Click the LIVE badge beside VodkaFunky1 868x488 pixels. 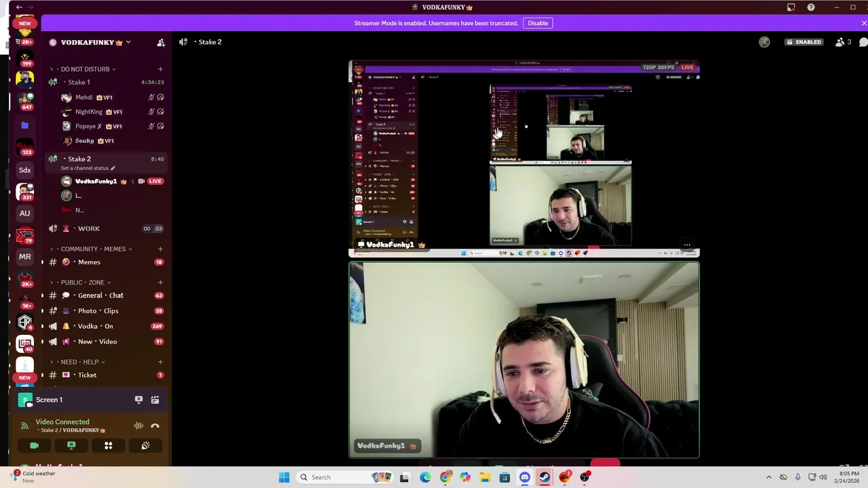tap(155, 181)
